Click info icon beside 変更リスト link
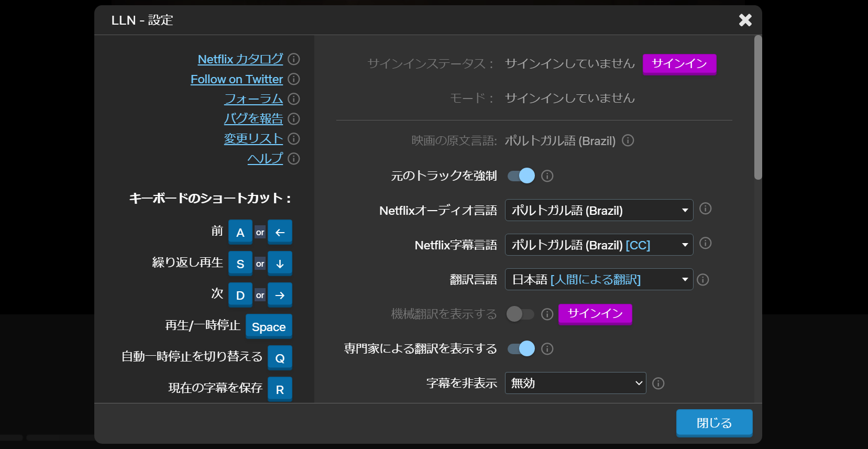The width and height of the screenshot is (868, 449). click(294, 138)
